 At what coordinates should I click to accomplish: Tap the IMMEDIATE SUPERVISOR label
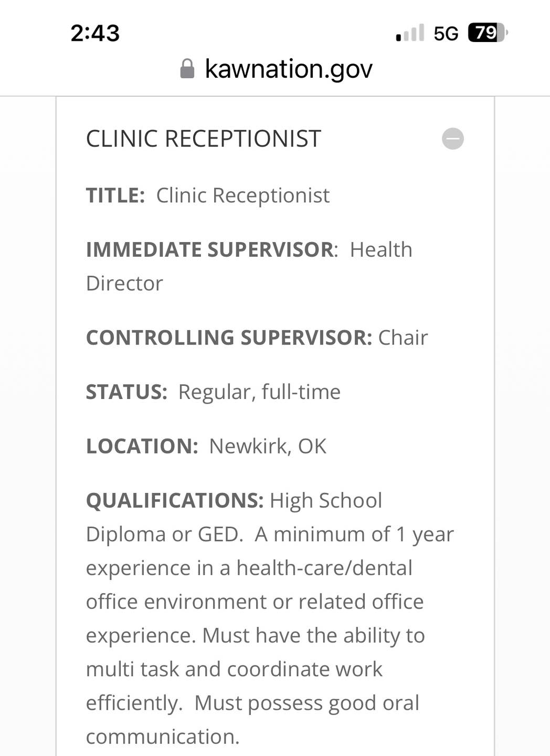pos(210,250)
